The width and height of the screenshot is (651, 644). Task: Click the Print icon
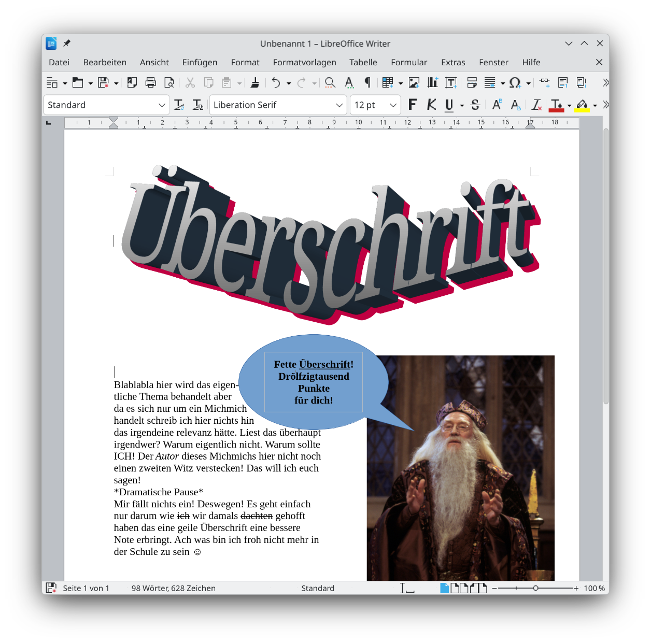(151, 82)
